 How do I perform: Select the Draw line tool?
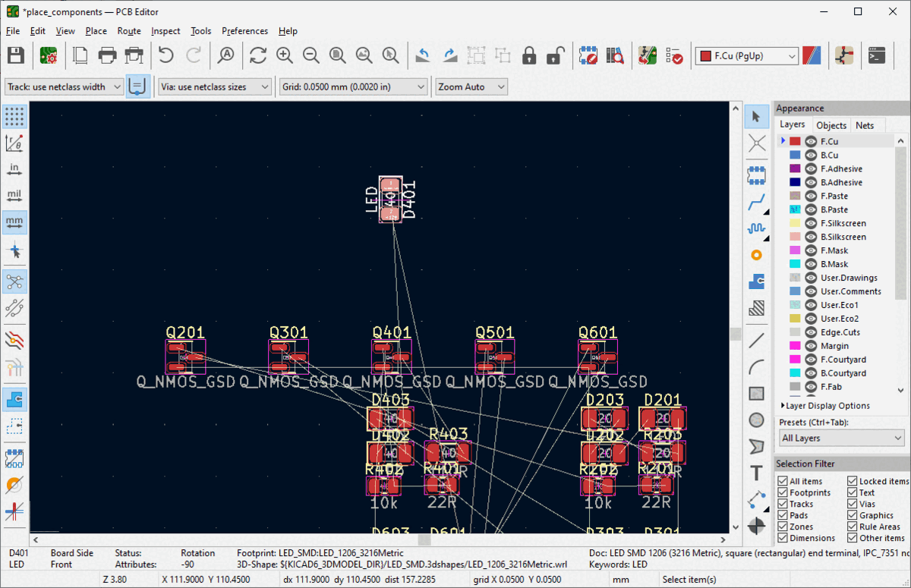756,341
